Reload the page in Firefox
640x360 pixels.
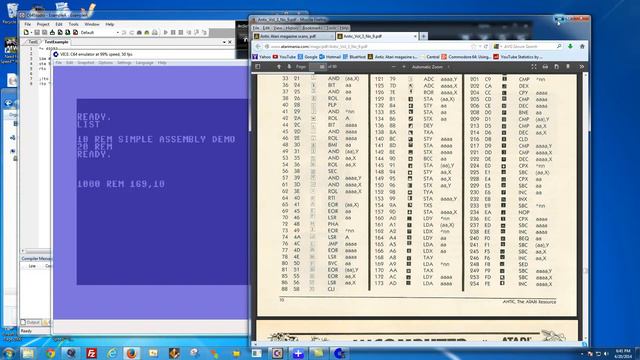486,47
